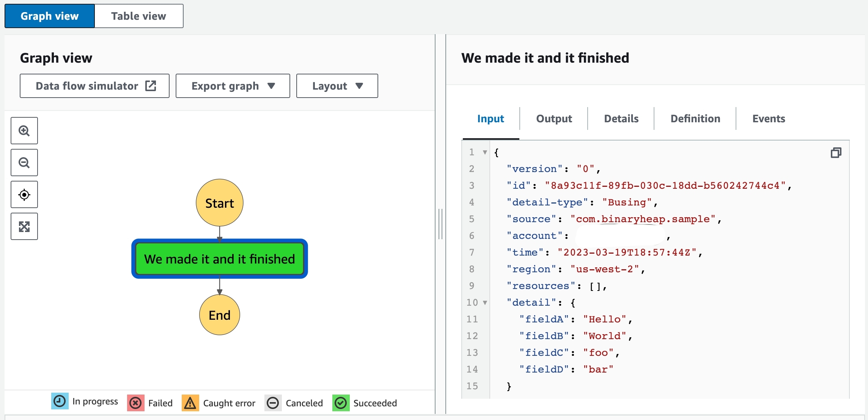
Task: Select the End node in graph
Action: click(220, 315)
